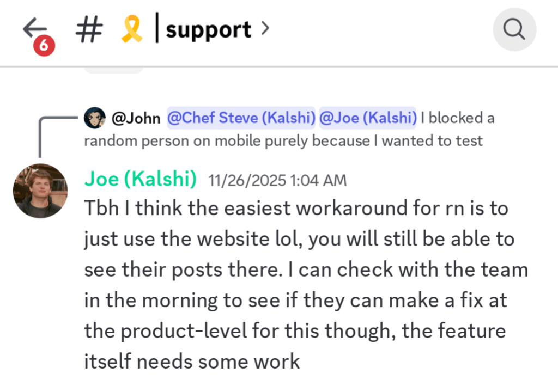The height and width of the screenshot is (392, 558).
Task: Tap the small avatar in the reply preview
Action: 94,118
